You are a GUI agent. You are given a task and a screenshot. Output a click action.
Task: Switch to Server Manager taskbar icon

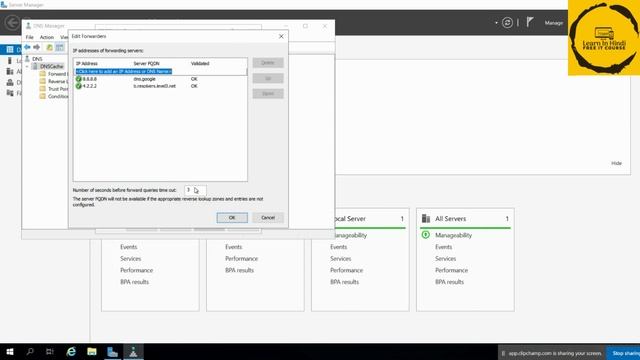[x=112, y=352]
